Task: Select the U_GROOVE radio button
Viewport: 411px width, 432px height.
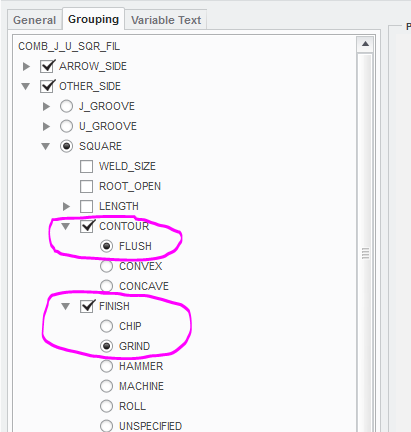Action: pos(66,126)
